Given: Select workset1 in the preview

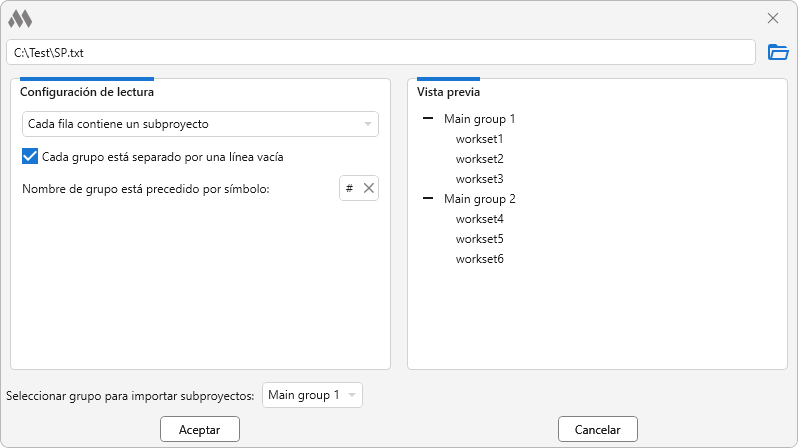Looking at the screenshot, I should pos(479,139).
